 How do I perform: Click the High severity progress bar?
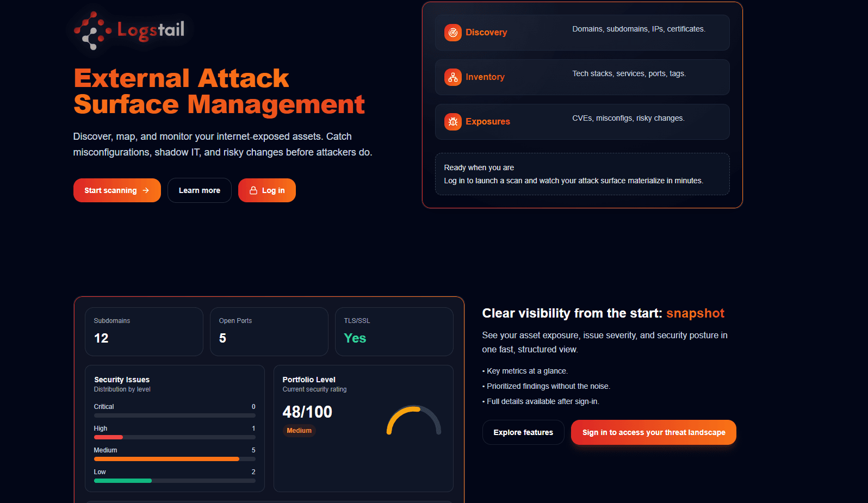click(175, 437)
